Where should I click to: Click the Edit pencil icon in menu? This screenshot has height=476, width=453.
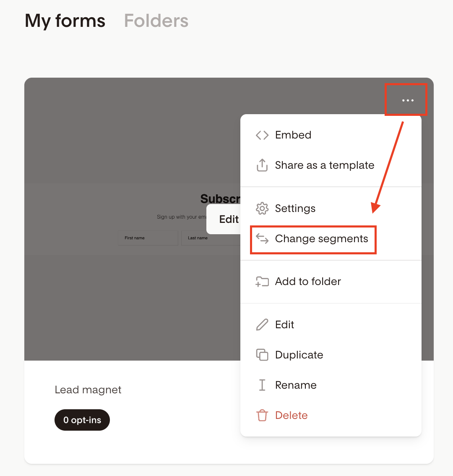[x=262, y=325]
